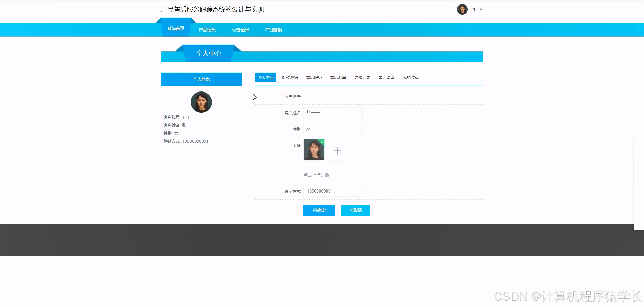The width and height of the screenshot is (644, 307).
Task: Click the 个人中心 banner heading
Action: tap(209, 53)
